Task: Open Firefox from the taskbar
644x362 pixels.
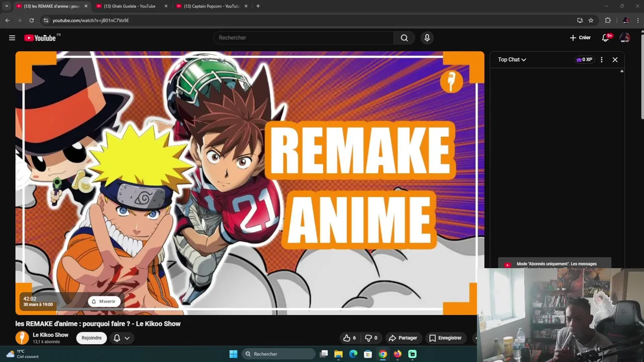Action: (397, 354)
